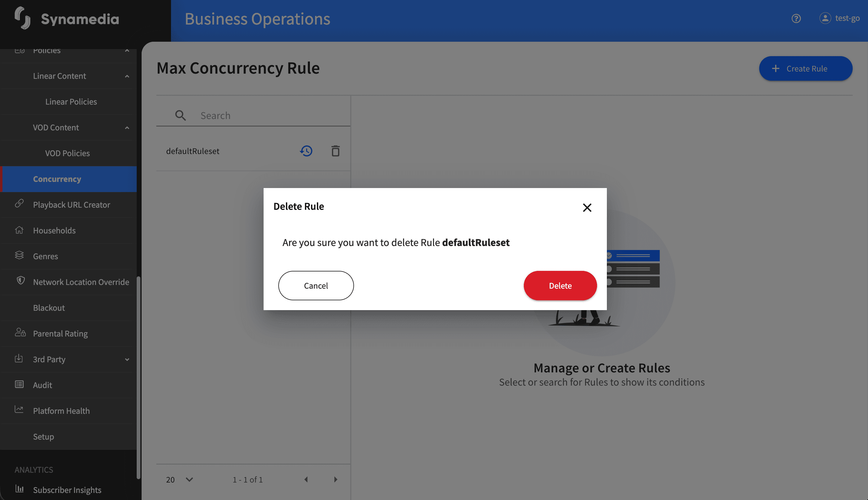Go to Households section
868x500 pixels.
(54, 230)
